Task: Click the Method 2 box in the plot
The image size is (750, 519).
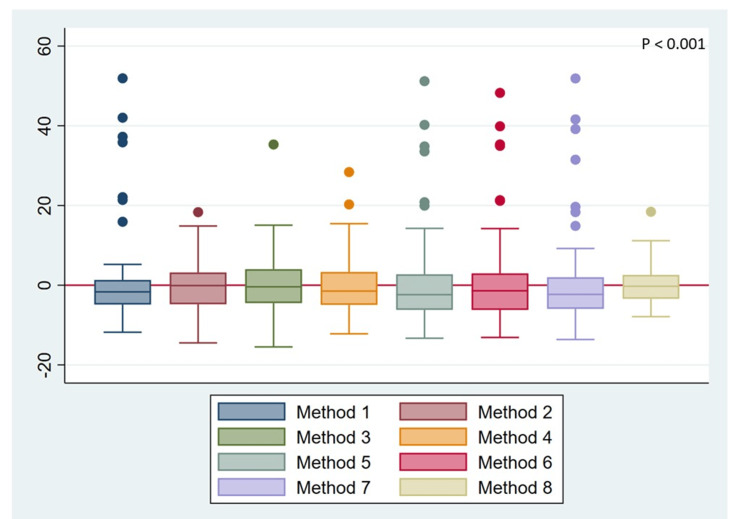Action: click(198, 288)
